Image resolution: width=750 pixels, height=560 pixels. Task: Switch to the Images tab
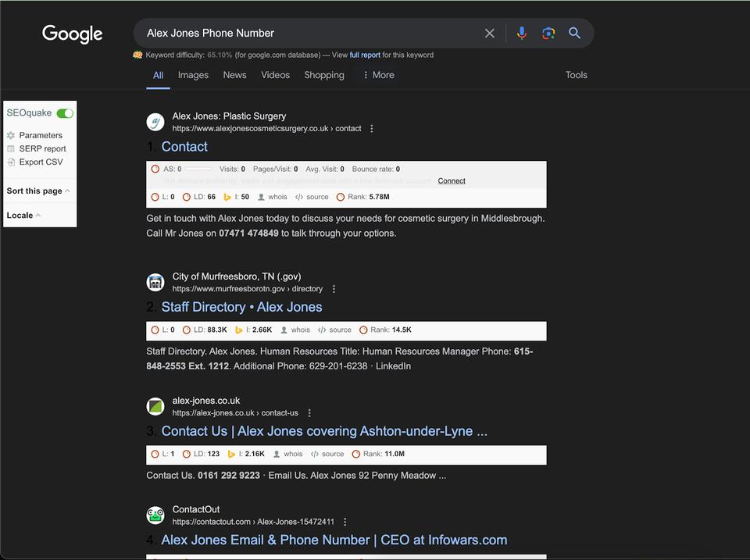pos(193,75)
